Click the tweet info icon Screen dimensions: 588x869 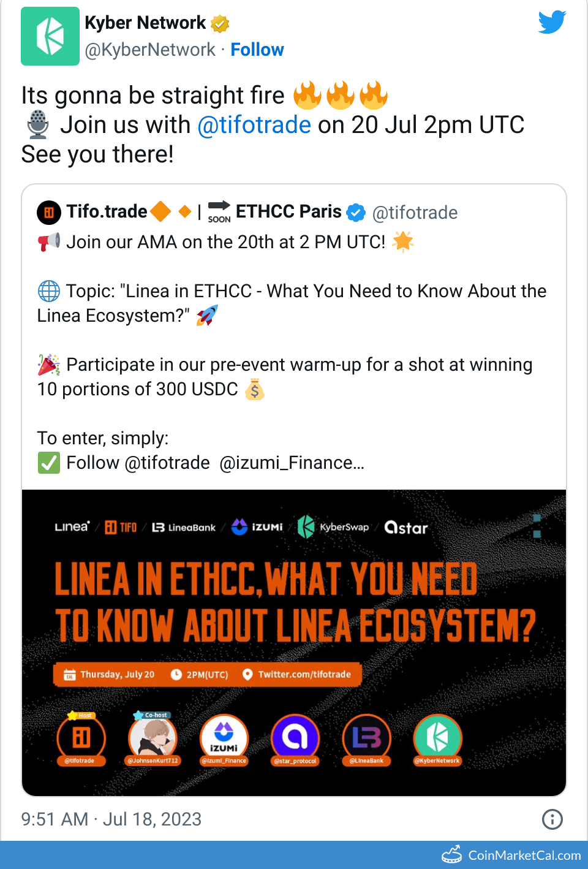click(552, 819)
